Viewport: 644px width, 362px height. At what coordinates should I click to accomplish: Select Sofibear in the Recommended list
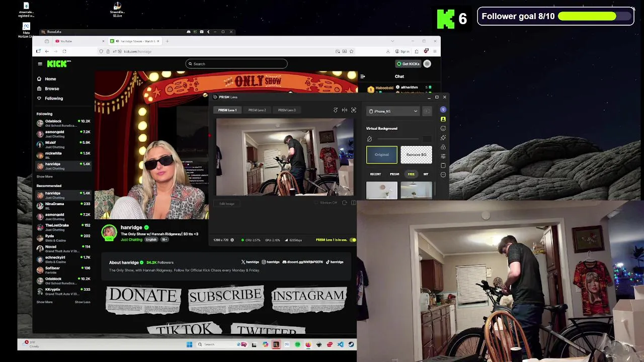pos(63,269)
